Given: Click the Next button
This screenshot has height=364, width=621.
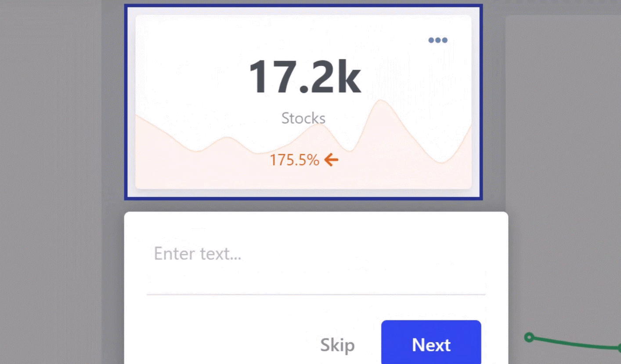Looking at the screenshot, I should [431, 345].
